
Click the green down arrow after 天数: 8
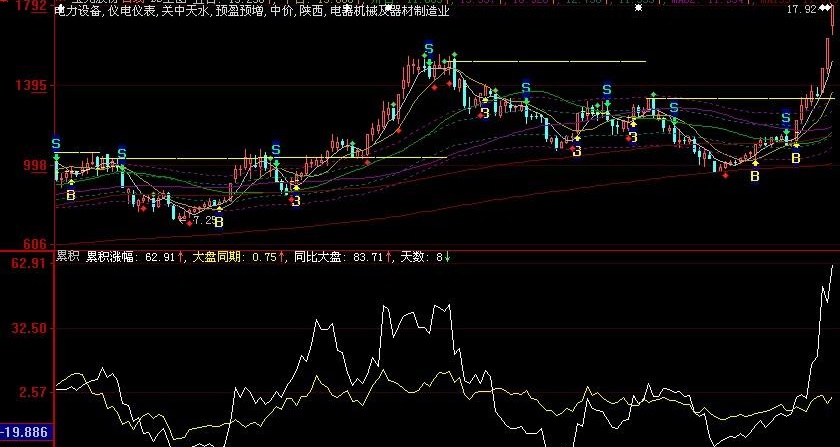447,257
